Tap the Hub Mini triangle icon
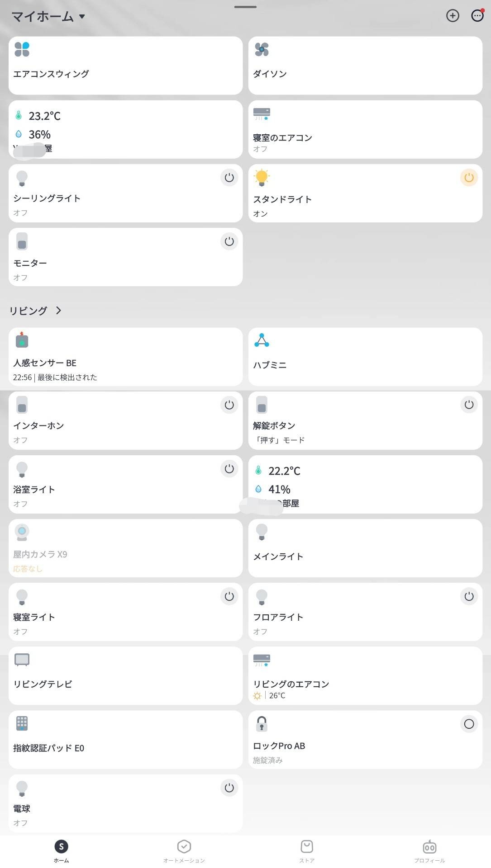The height and width of the screenshot is (868, 491). (262, 340)
